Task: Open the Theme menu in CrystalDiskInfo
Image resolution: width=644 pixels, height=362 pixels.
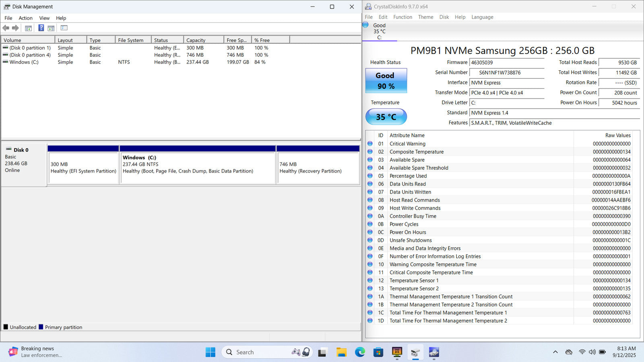Action: tap(425, 17)
